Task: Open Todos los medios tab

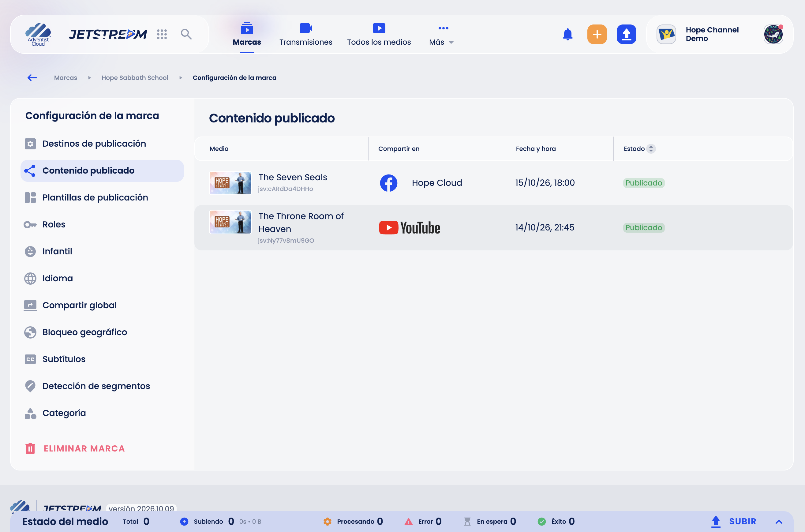Action: click(x=379, y=34)
